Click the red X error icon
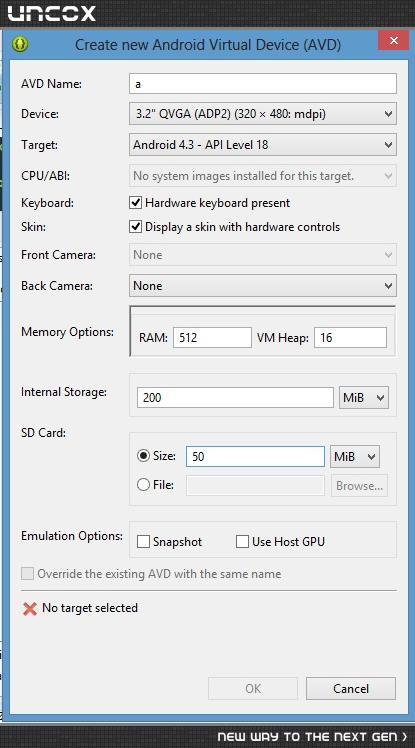This screenshot has width=415, height=748. (30, 608)
